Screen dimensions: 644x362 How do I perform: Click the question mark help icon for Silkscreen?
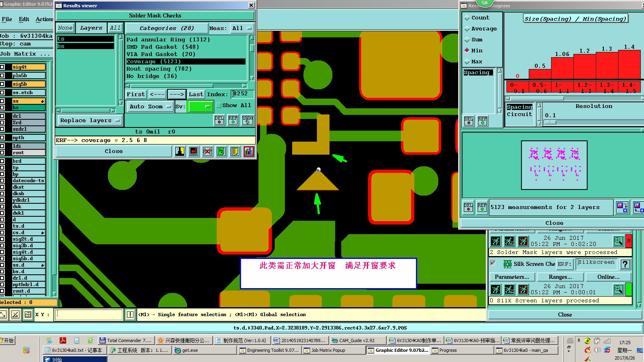pyautogui.click(x=625, y=264)
